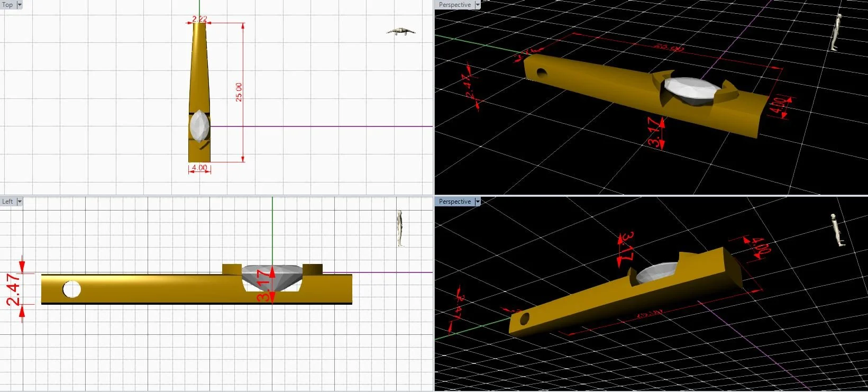Select the 2.22 dimension in Top view
Screen dimensions: 868x392
[199, 19]
